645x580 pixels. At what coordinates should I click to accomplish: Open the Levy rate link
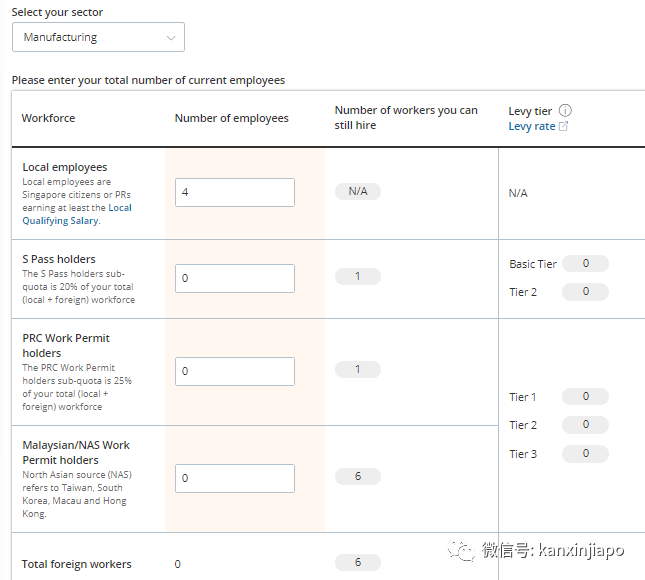coord(532,126)
